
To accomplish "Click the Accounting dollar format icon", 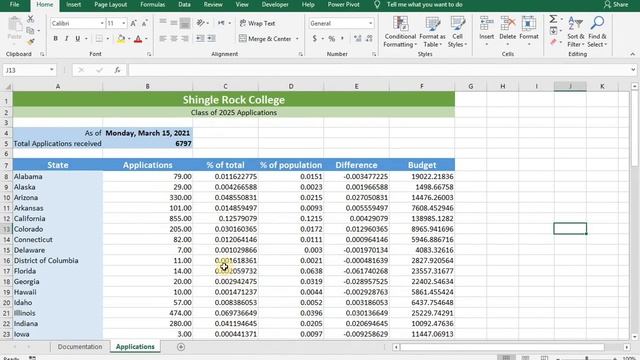I will (x=314, y=38).
